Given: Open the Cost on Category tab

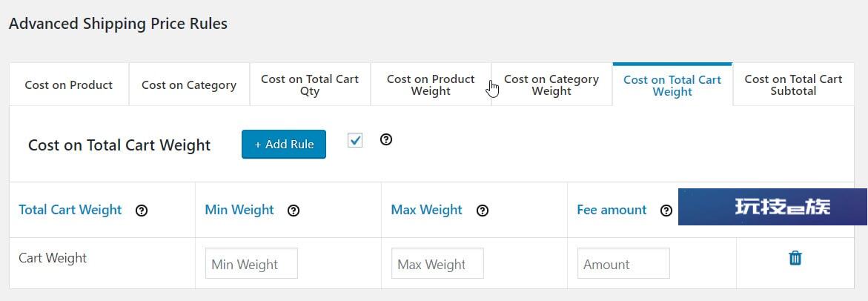Looking at the screenshot, I should (189, 85).
